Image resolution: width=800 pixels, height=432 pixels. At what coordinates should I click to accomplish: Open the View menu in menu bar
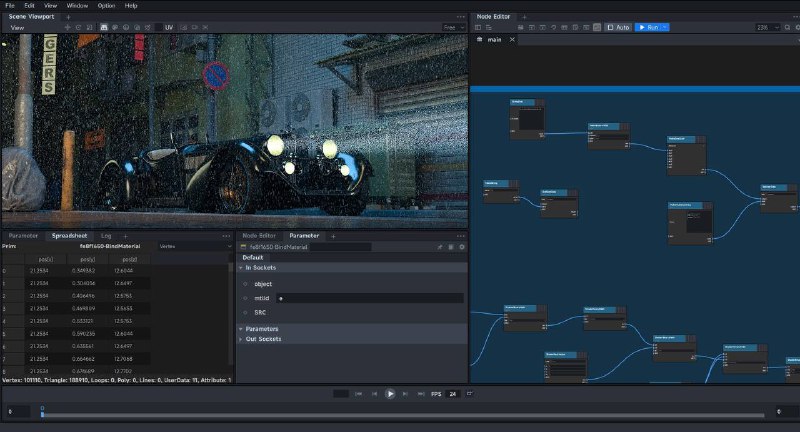[51, 6]
